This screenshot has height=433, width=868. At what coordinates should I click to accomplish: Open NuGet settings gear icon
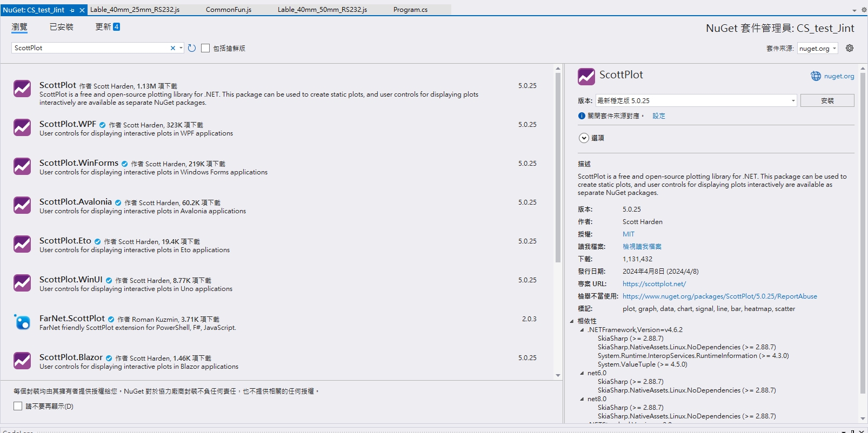pos(850,48)
